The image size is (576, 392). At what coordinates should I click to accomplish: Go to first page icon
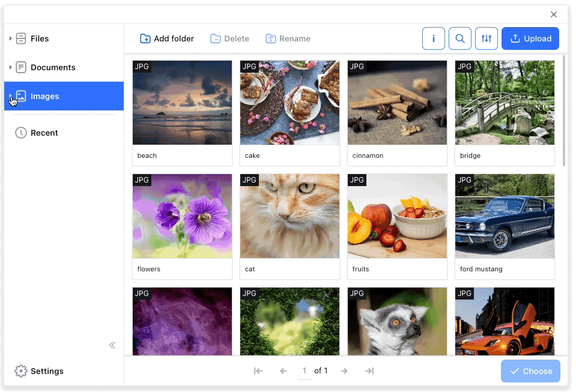258,371
